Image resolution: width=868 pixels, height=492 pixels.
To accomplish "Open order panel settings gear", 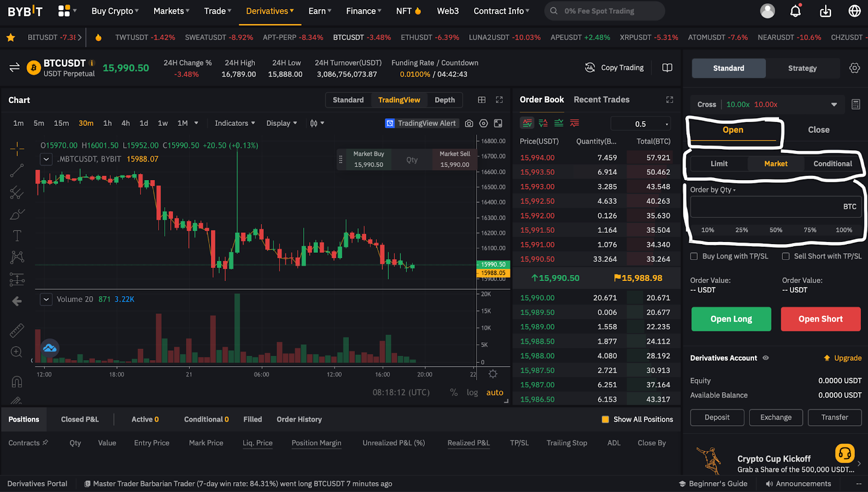I will coord(854,68).
